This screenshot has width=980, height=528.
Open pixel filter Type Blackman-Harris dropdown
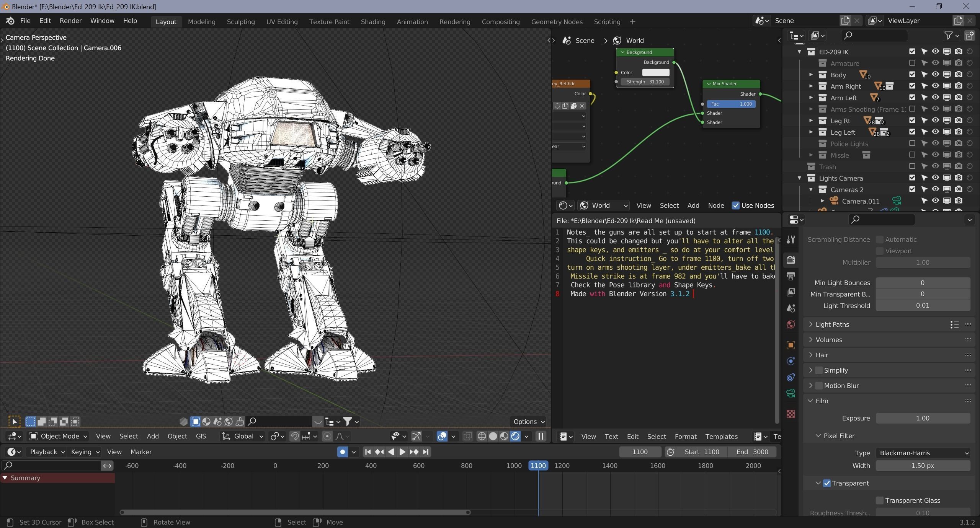pyautogui.click(x=923, y=453)
